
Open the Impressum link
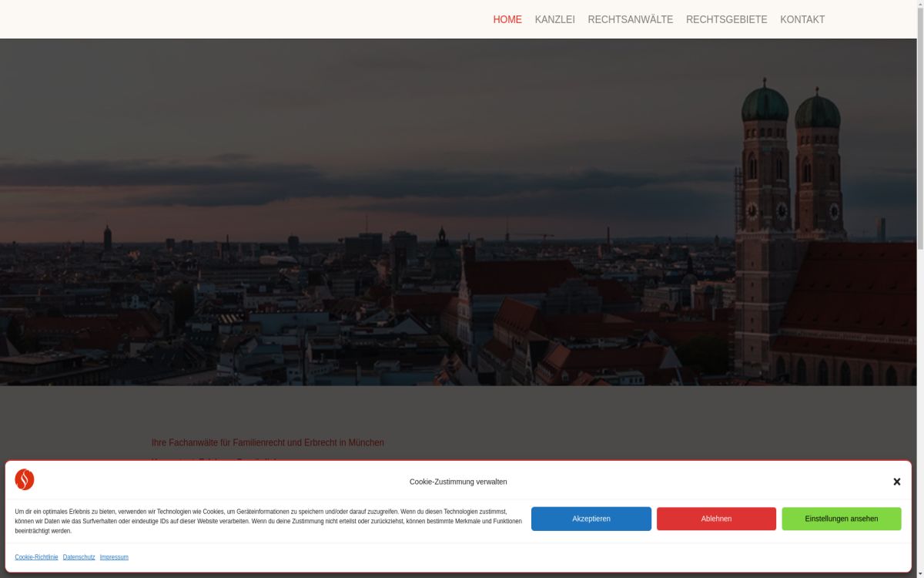[114, 556]
